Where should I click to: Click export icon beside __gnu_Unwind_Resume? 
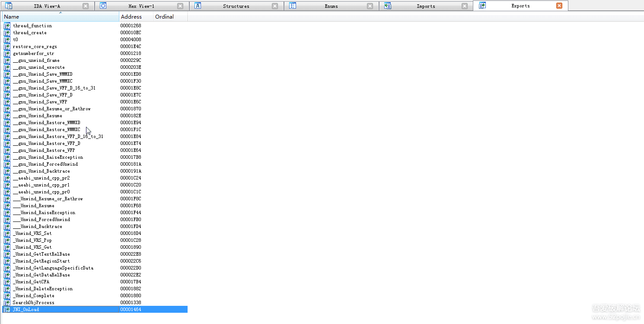[7, 116]
